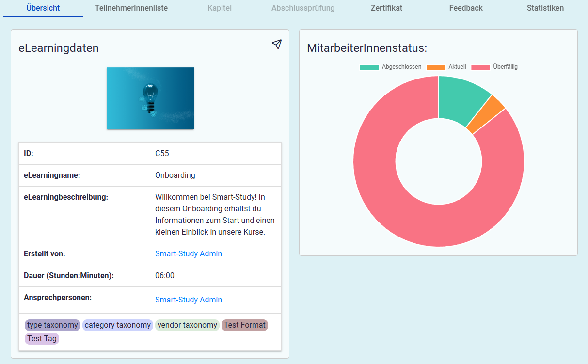Click the paper plane send icon
Image resolution: width=588 pixels, height=364 pixels.
(x=276, y=44)
